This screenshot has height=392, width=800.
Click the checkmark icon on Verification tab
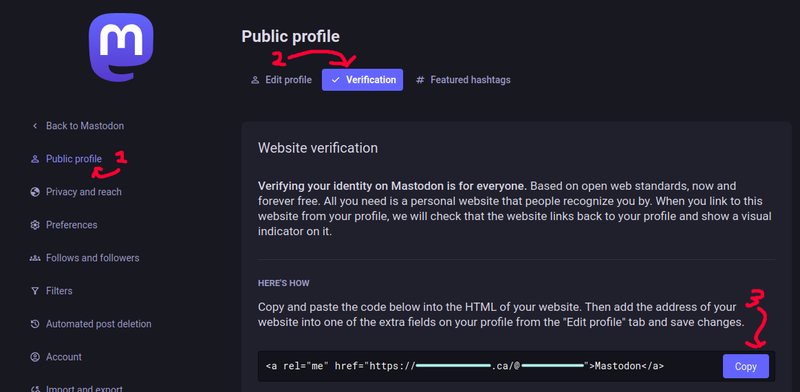tap(335, 80)
